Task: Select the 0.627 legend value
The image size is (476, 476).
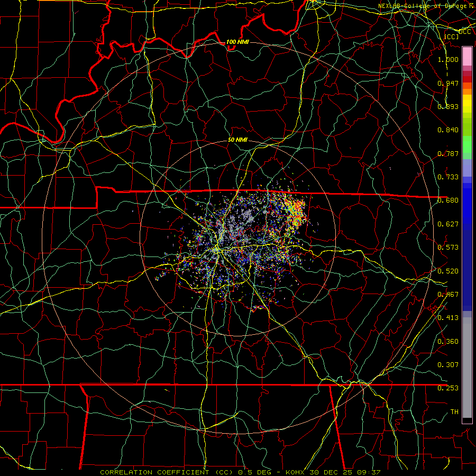Action: (448, 224)
